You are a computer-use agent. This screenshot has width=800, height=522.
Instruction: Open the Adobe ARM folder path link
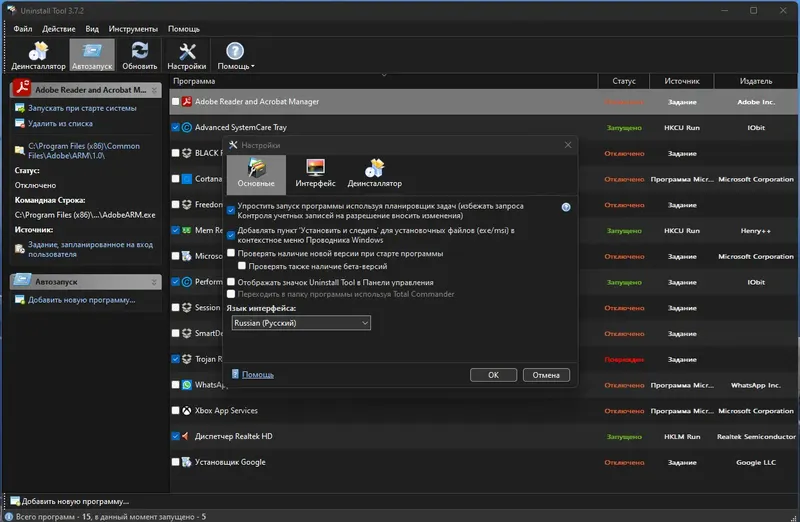click(84, 151)
